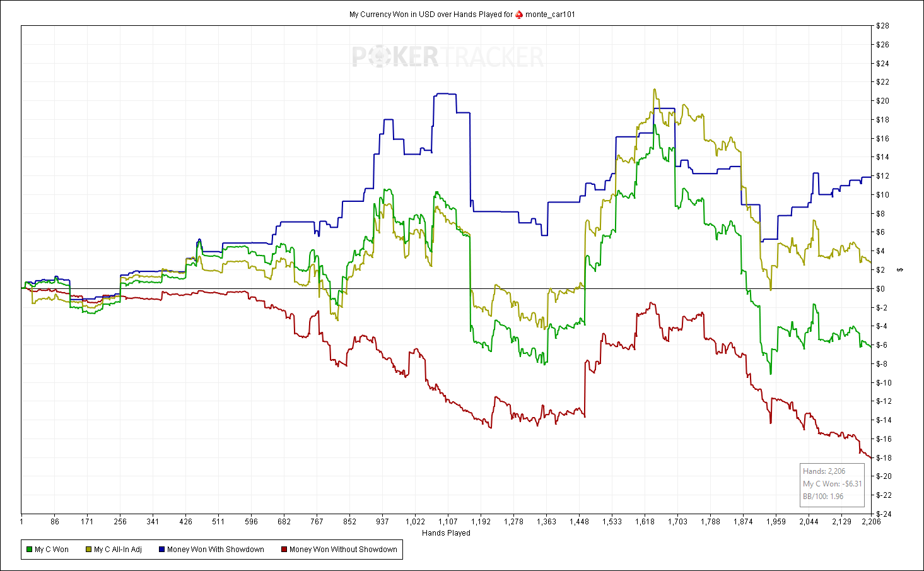
Task: Click the red spade icon in the chart title
Action: point(519,14)
